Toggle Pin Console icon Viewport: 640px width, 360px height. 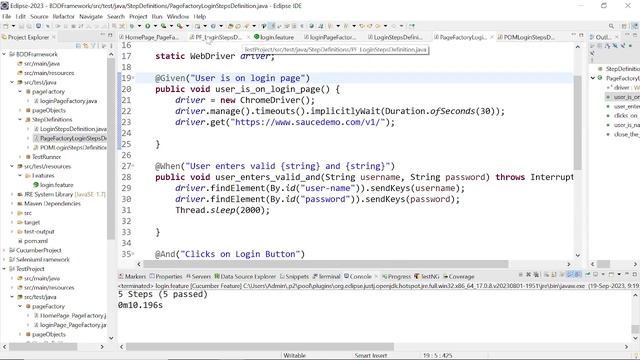coord(588,275)
